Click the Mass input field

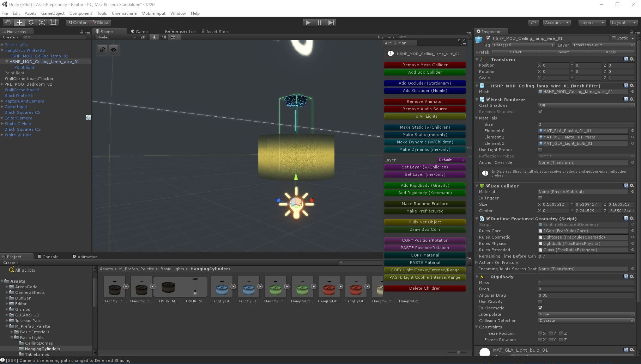point(586,283)
